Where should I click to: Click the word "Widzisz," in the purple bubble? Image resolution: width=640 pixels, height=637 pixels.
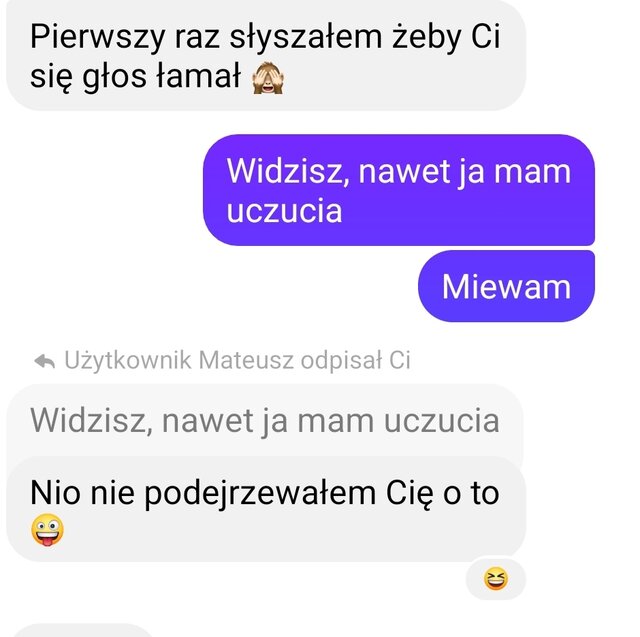point(288,171)
